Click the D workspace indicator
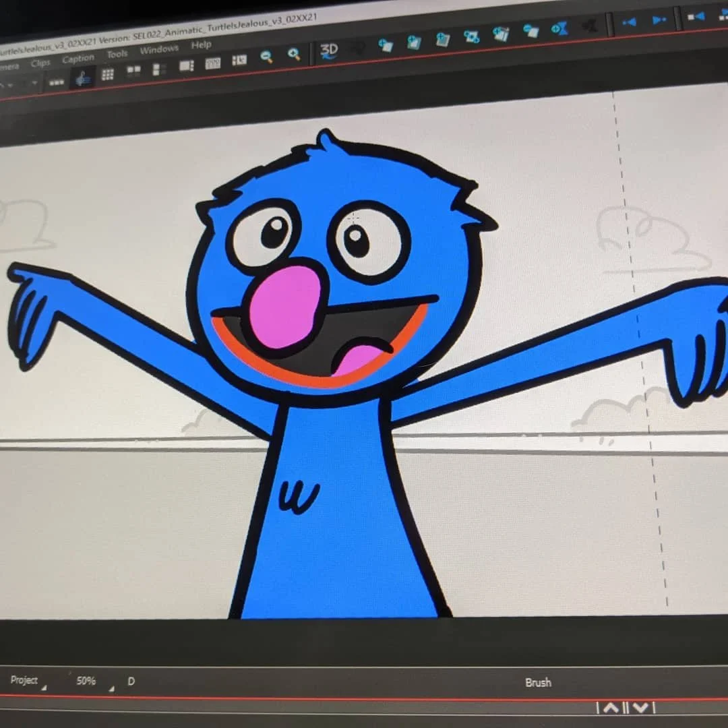 pos(131,681)
